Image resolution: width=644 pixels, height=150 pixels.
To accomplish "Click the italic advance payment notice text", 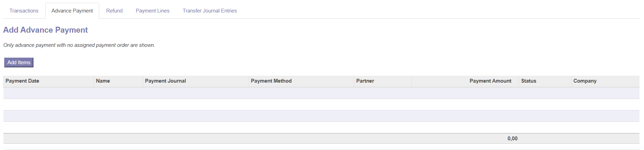I will tap(79, 45).
